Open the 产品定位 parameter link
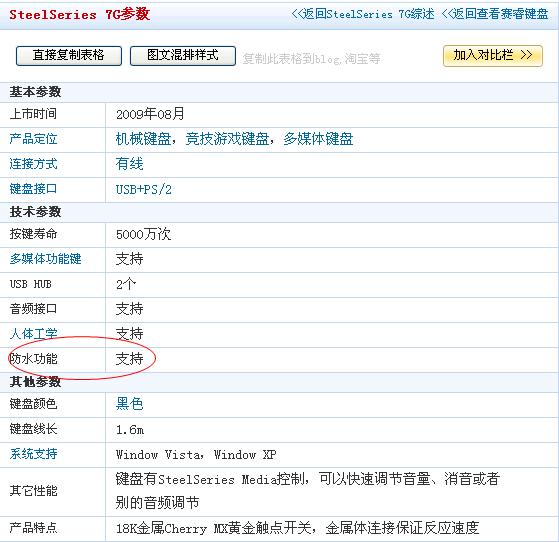This screenshot has height=542, width=559. tap(33, 139)
